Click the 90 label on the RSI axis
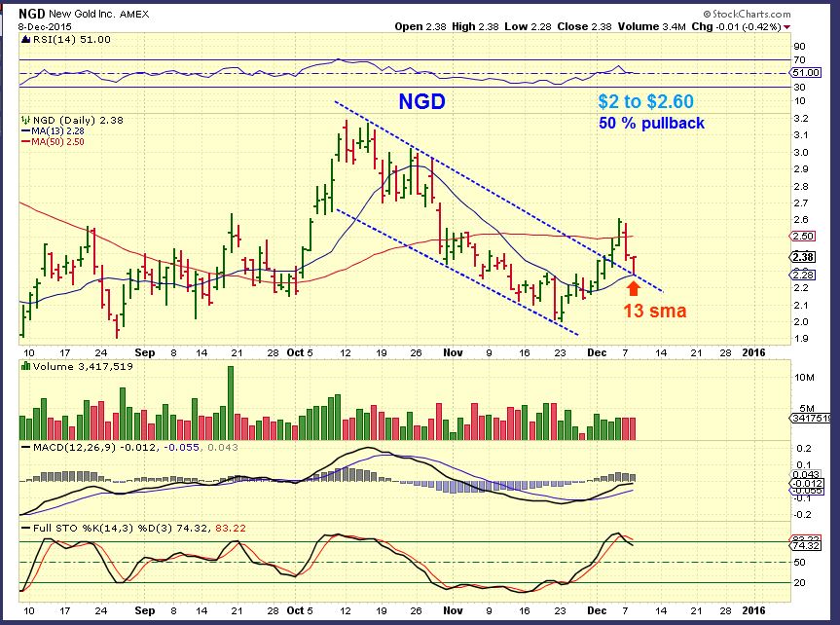 tap(799, 47)
